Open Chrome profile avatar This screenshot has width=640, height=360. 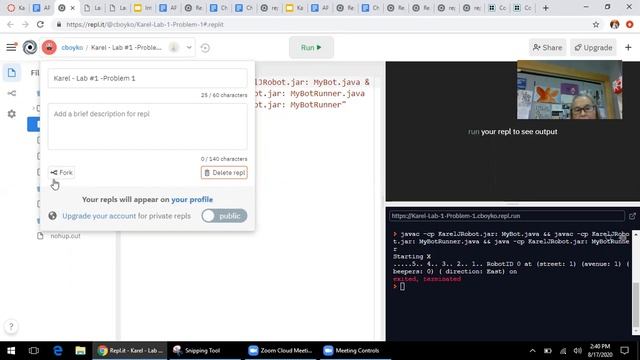[x=614, y=24]
